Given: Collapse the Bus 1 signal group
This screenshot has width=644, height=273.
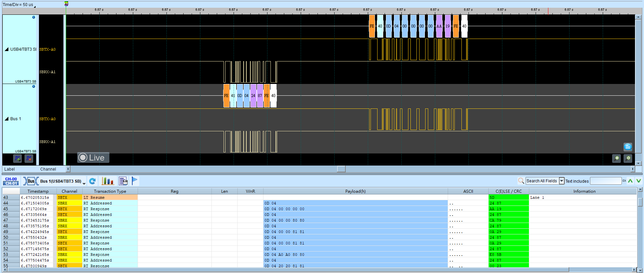Looking at the screenshot, I should 7,119.
